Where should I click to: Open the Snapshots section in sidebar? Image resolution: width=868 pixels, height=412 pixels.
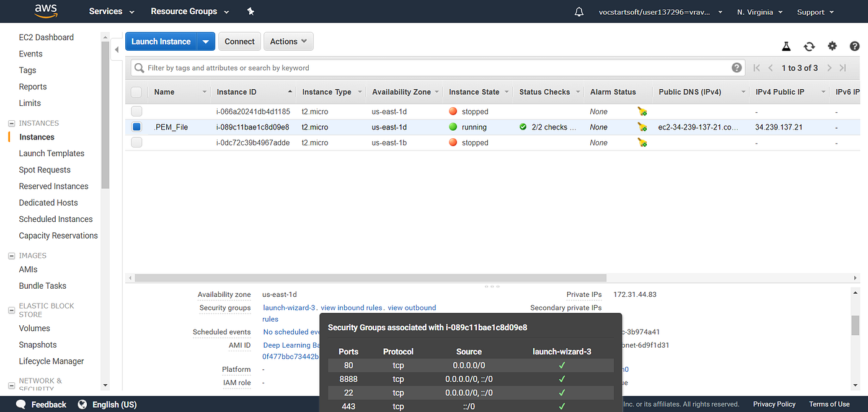[37, 344]
